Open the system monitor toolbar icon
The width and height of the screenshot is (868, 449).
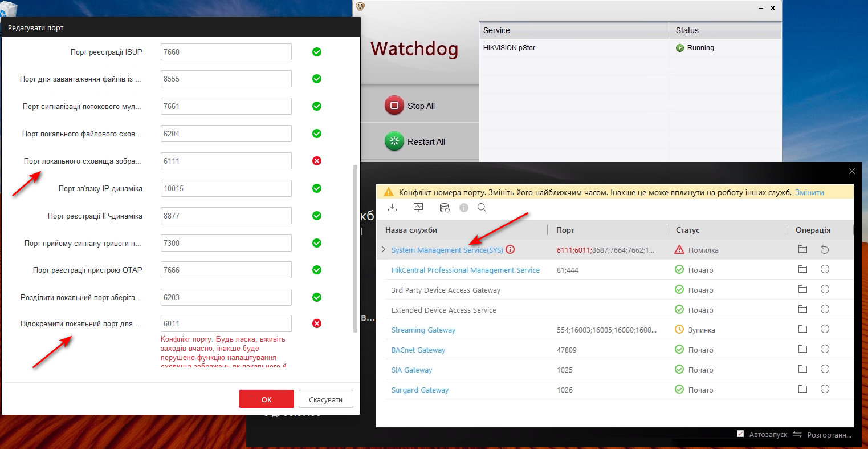[x=418, y=208]
